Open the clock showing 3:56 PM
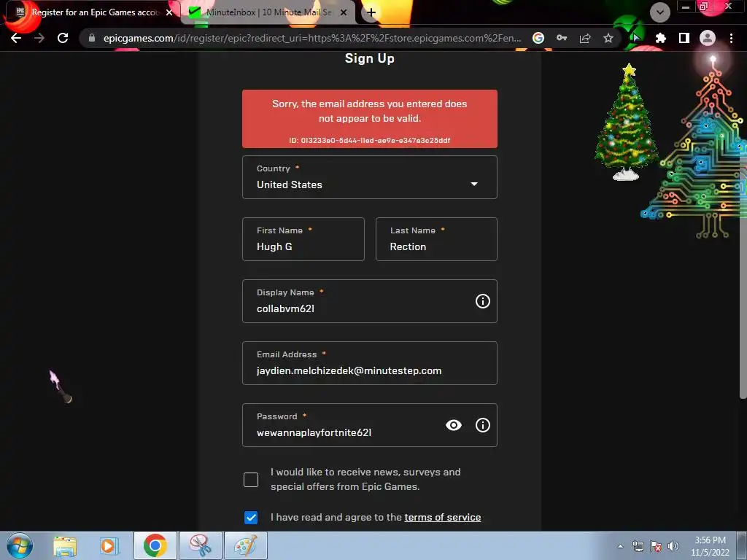 click(710, 546)
